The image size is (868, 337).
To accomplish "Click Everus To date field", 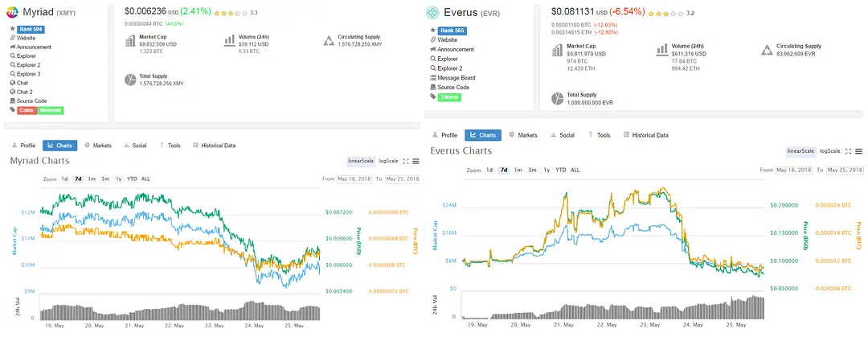I will coord(845,170).
